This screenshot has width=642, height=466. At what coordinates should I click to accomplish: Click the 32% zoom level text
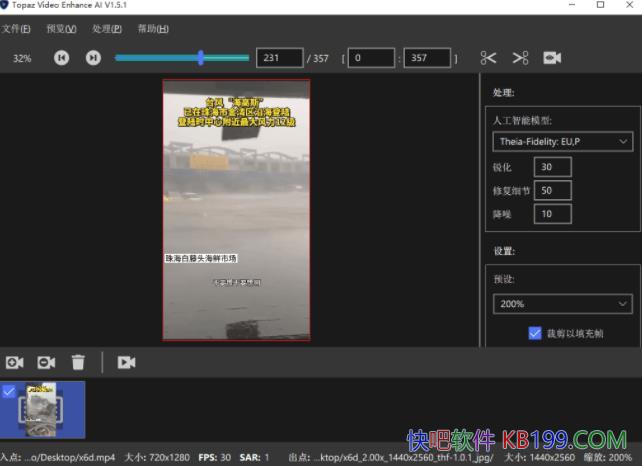point(22,59)
